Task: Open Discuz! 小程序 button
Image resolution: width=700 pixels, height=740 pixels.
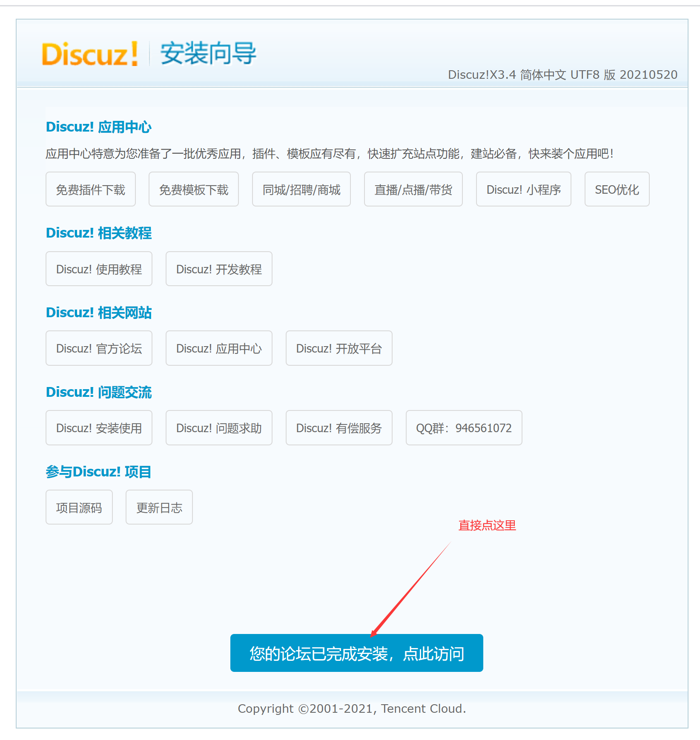Action: (524, 189)
